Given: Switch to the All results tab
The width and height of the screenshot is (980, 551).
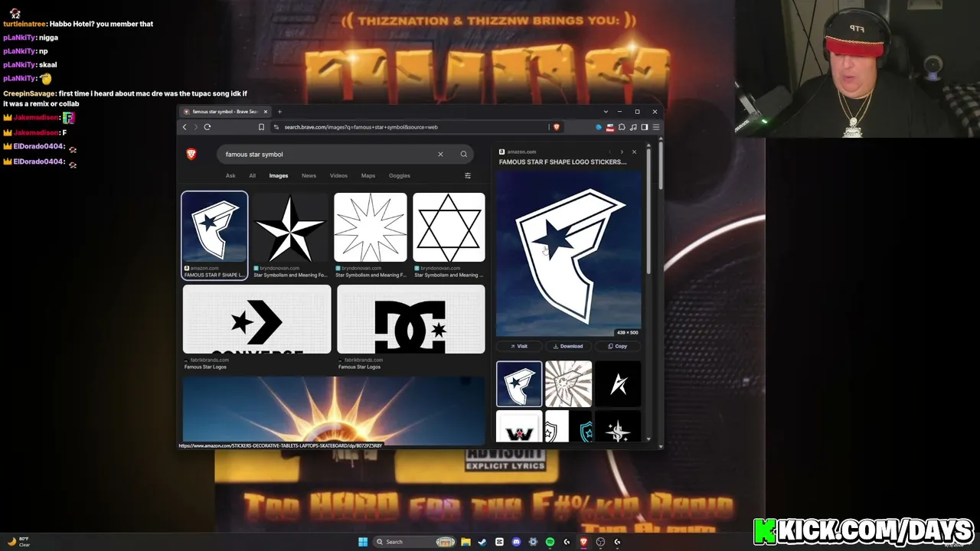Looking at the screenshot, I should 252,176.
